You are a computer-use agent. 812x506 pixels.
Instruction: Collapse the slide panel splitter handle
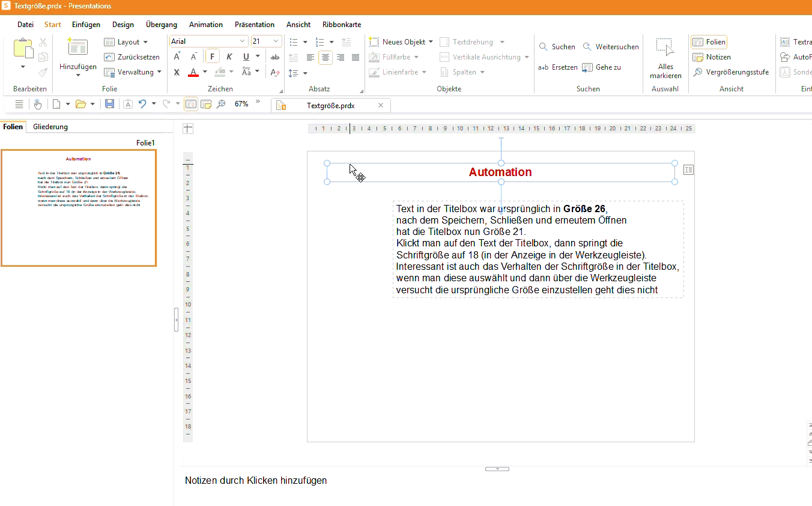[x=176, y=320]
